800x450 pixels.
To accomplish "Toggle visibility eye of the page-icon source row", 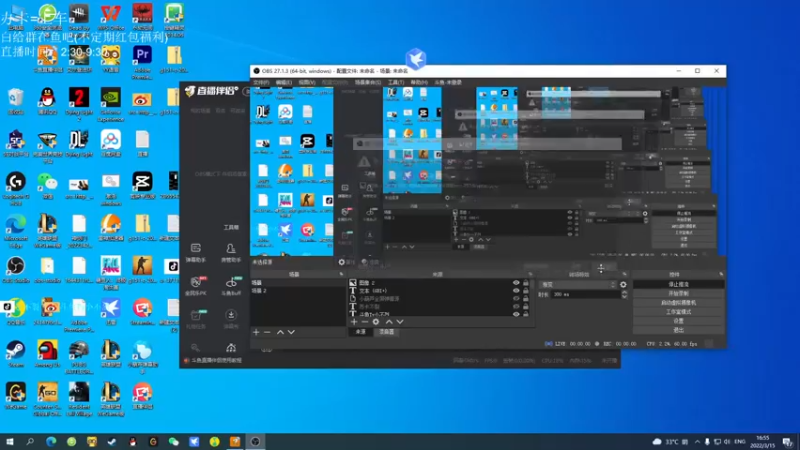I will (516, 298).
